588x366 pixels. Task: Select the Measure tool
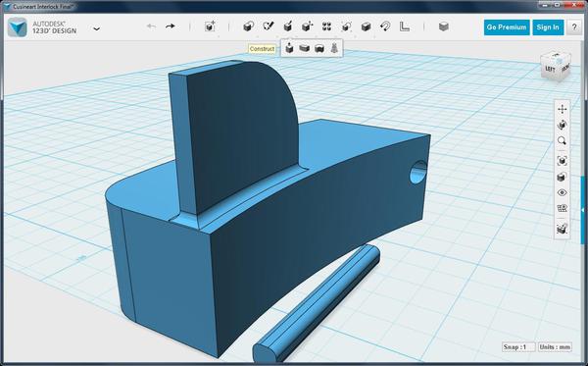[x=404, y=26]
